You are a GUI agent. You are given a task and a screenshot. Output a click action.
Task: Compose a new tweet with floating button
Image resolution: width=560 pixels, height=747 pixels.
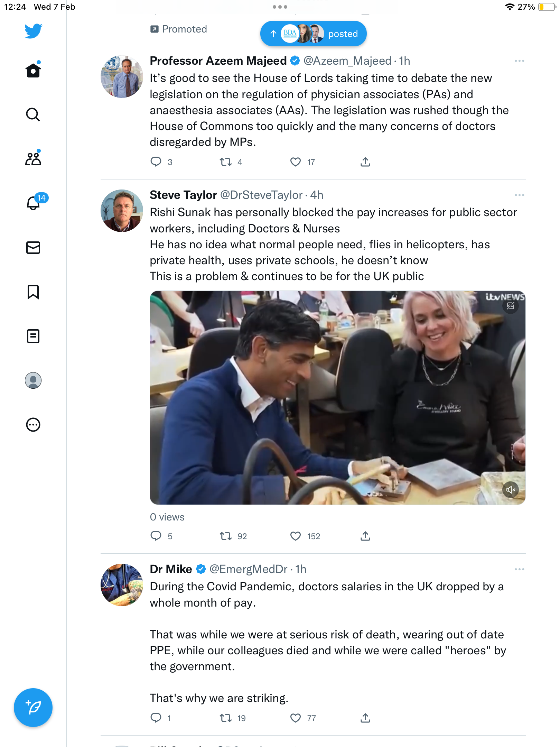[33, 708]
